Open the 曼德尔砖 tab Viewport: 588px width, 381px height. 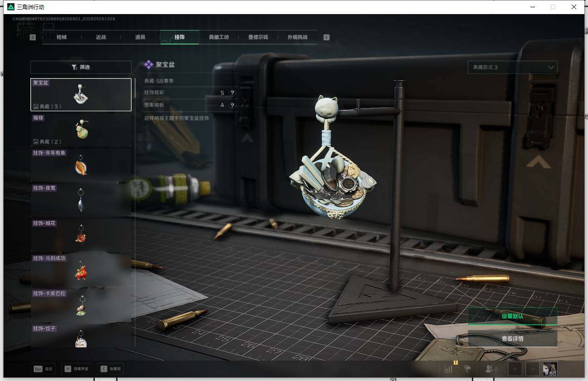(258, 37)
